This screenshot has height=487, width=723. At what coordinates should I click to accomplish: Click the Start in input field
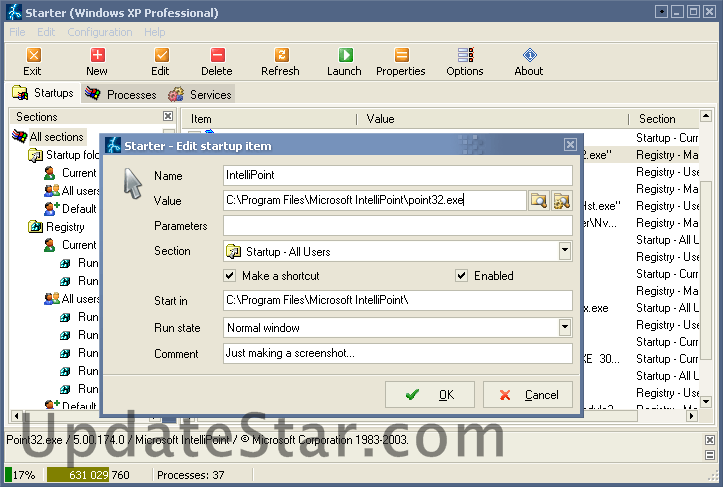(x=398, y=300)
